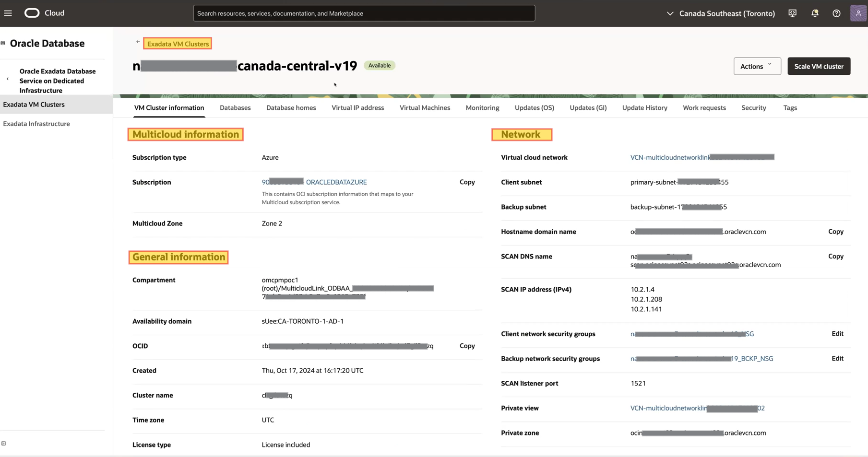This screenshot has height=457, width=868.
Task: Click the small icon at the sidebar bottom
Action: pyautogui.click(x=4, y=444)
